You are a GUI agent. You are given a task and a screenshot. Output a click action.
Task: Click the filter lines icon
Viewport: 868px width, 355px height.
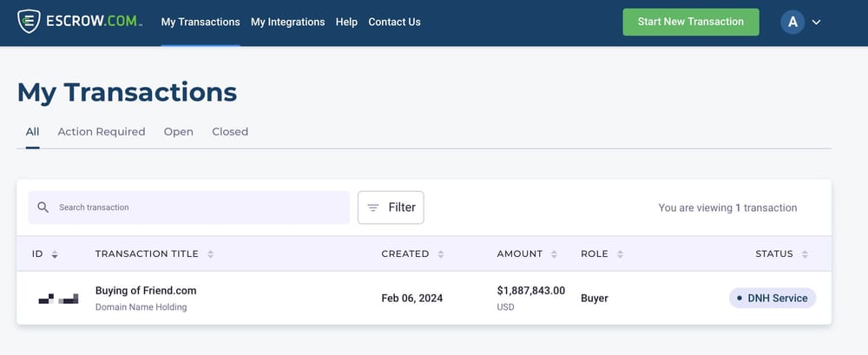373,207
